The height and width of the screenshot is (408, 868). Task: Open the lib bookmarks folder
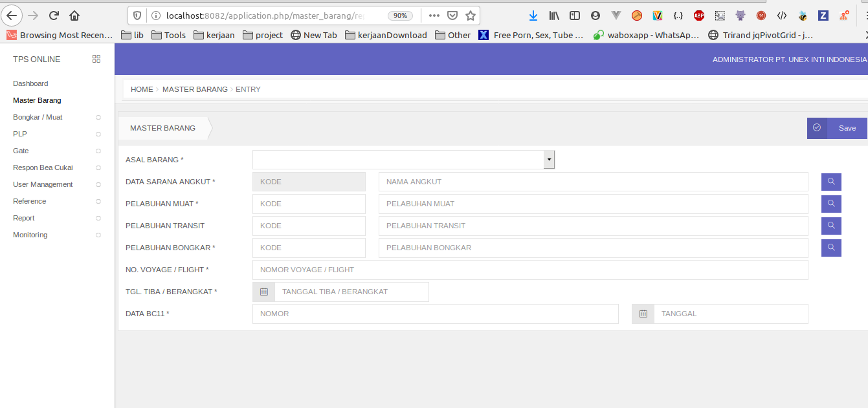(133, 35)
